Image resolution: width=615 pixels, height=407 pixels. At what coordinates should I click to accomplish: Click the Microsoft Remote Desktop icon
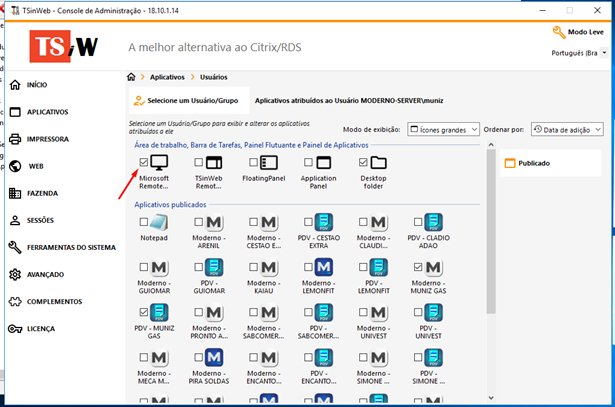[159, 163]
